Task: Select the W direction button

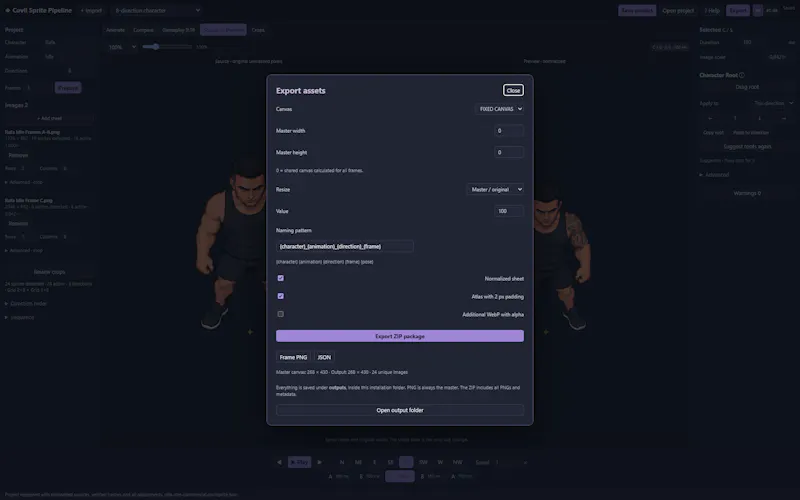Action: coord(440,462)
